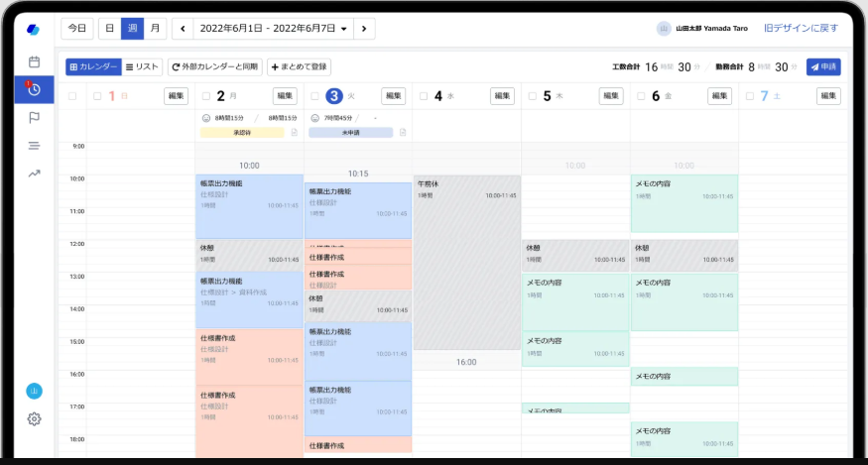Viewport: 868px width, 465px height.
Task: Open the 2022年6月1日 - 2022年6月7日 date range dropdown
Action: 273,29
